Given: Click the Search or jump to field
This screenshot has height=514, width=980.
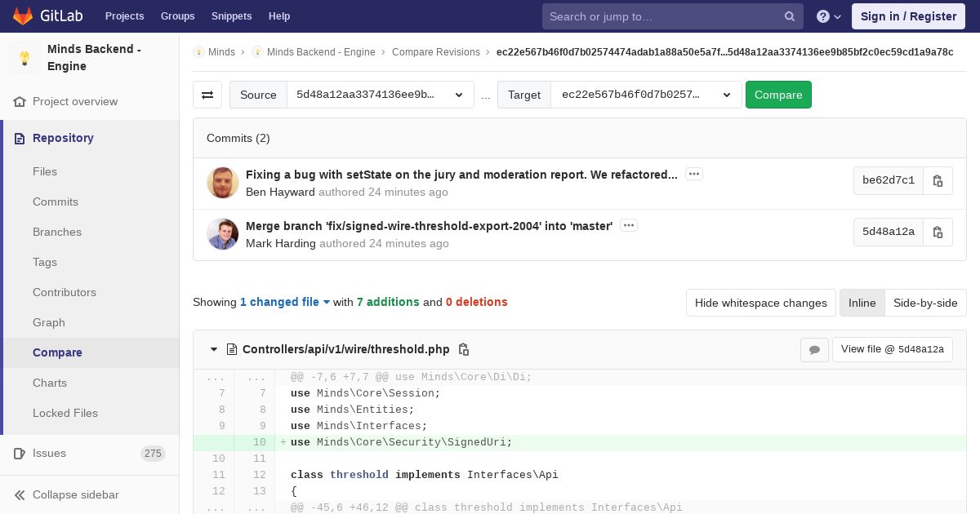Looking at the screenshot, I should [661, 16].
